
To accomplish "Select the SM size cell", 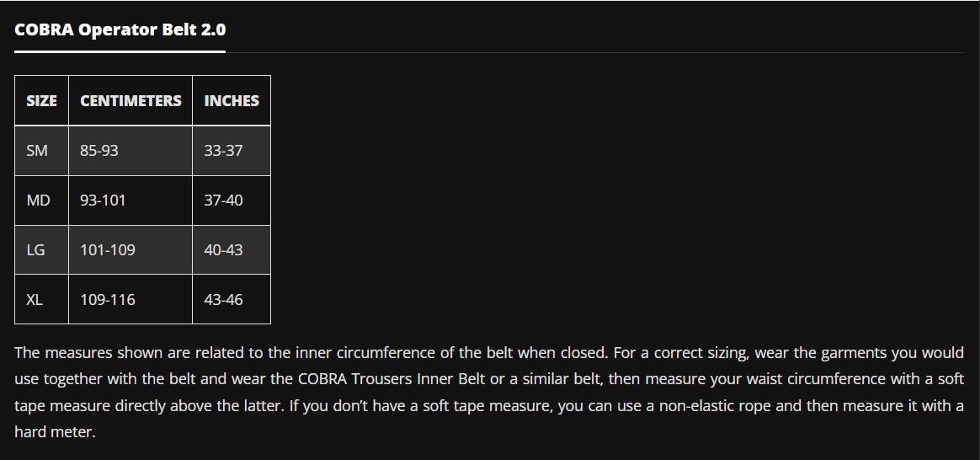I will (x=37, y=151).
